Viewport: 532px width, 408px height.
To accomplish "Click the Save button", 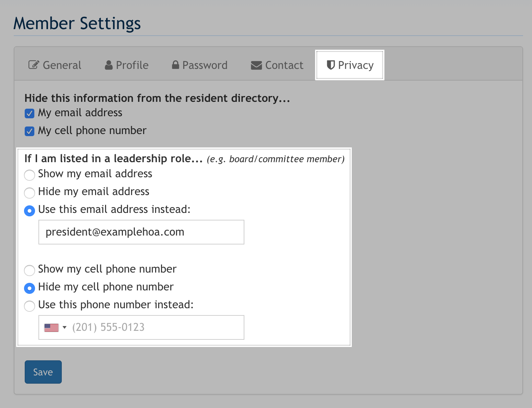I will click(x=43, y=372).
